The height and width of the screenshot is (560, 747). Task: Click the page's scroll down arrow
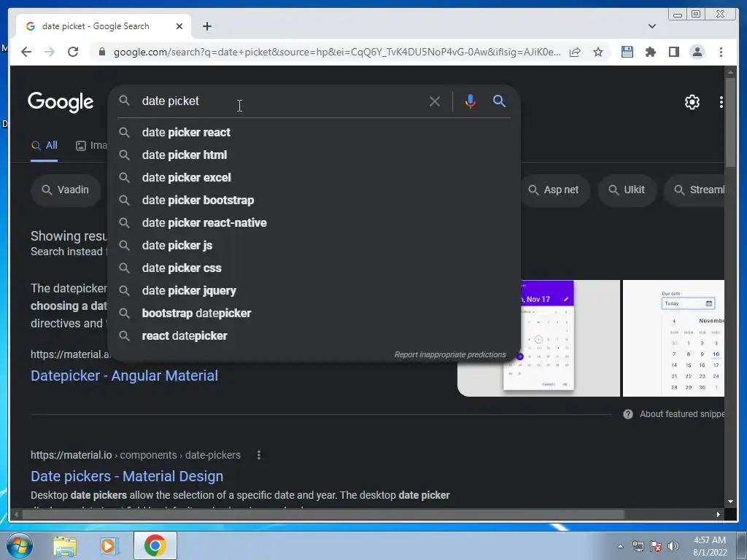730,502
